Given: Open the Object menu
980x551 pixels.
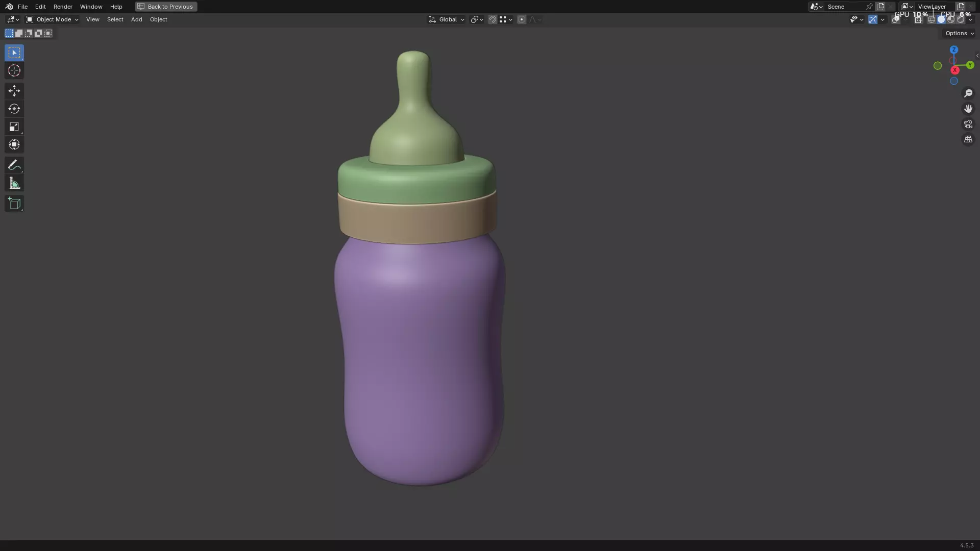Looking at the screenshot, I should tap(158, 19).
